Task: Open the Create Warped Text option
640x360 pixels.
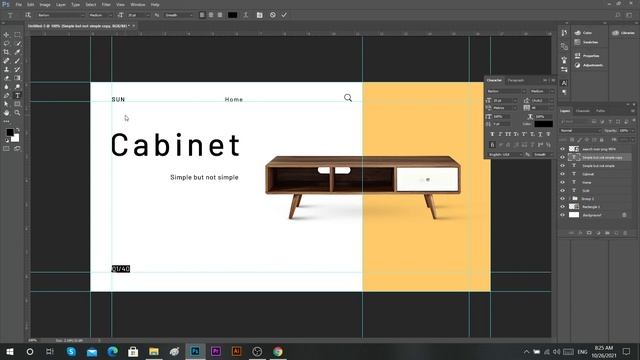Action: coord(246,15)
